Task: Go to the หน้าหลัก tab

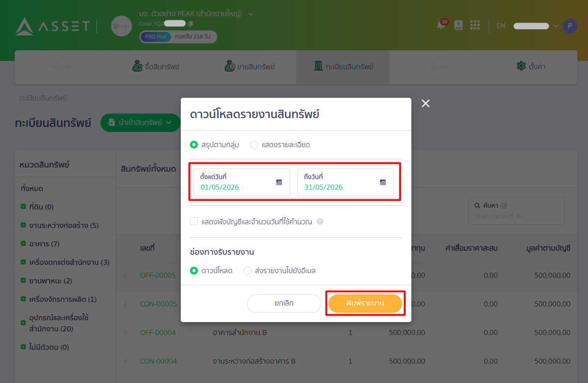Action: (63, 67)
